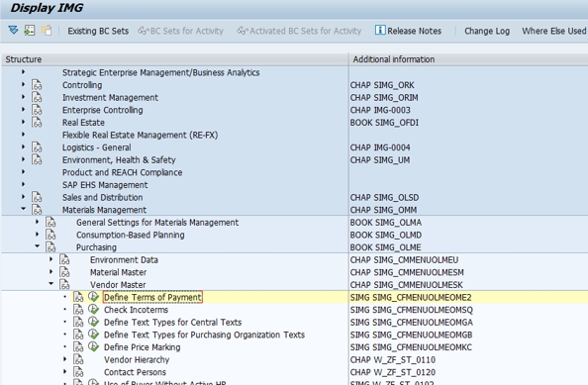Click BC Sets for Activity button

pyautogui.click(x=181, y=31)
